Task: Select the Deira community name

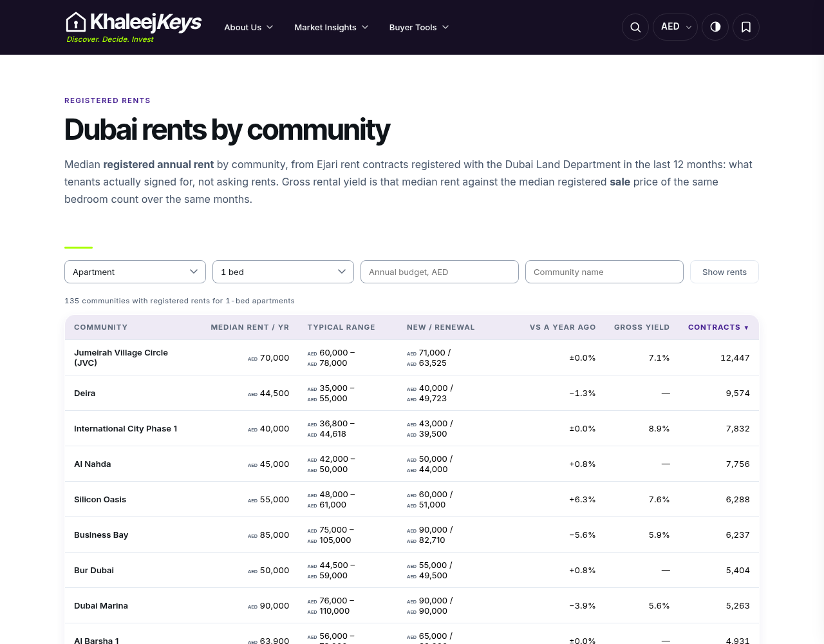Action: point(84,393)
